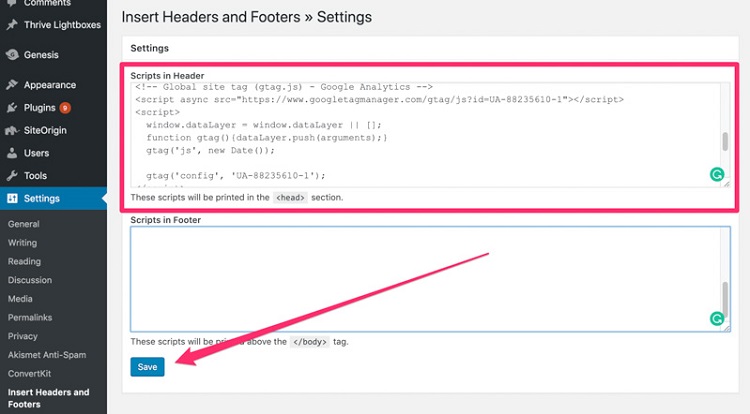The image size is (750, 414).
Task: Click the 'function gtag()' code line
Action: point(266,138)
